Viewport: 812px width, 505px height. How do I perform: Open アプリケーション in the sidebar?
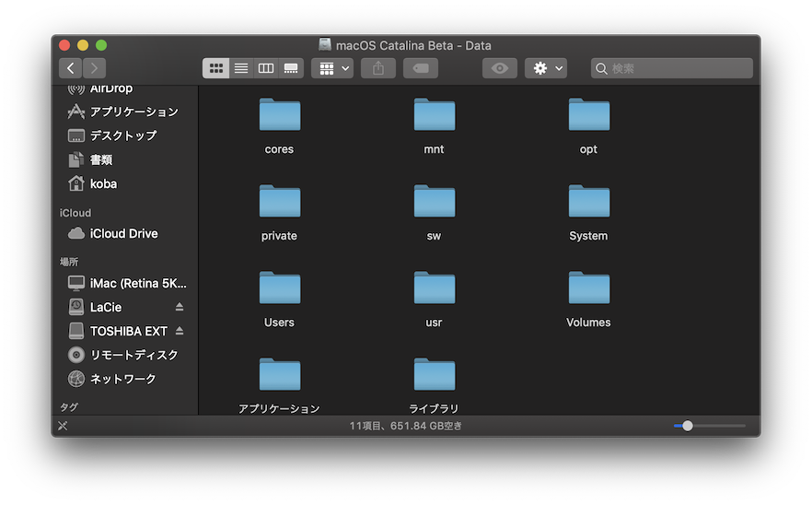[122, 112]
